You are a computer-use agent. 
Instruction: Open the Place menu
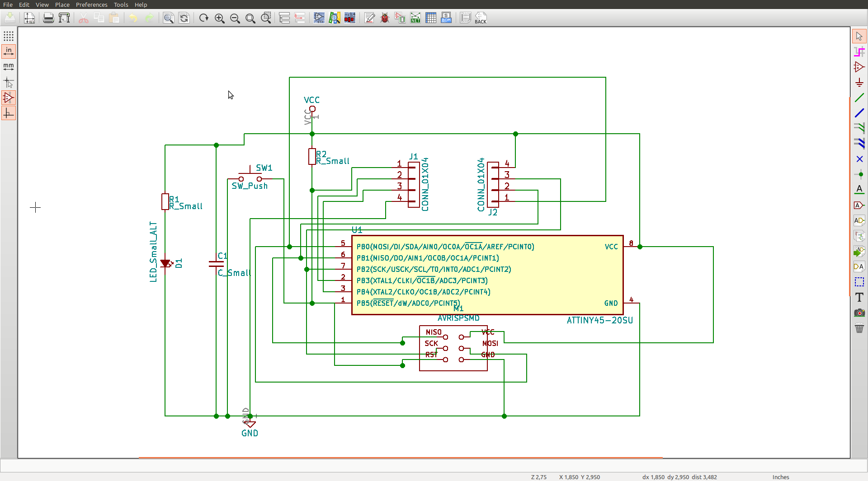pyautogui.click(x=62, y=5)
